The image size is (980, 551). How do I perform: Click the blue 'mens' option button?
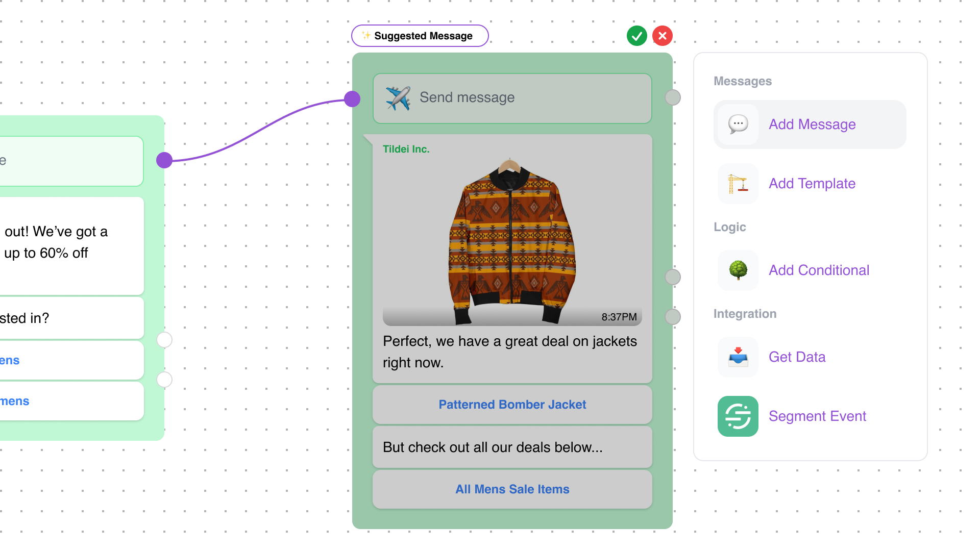(x=71, y=401)
